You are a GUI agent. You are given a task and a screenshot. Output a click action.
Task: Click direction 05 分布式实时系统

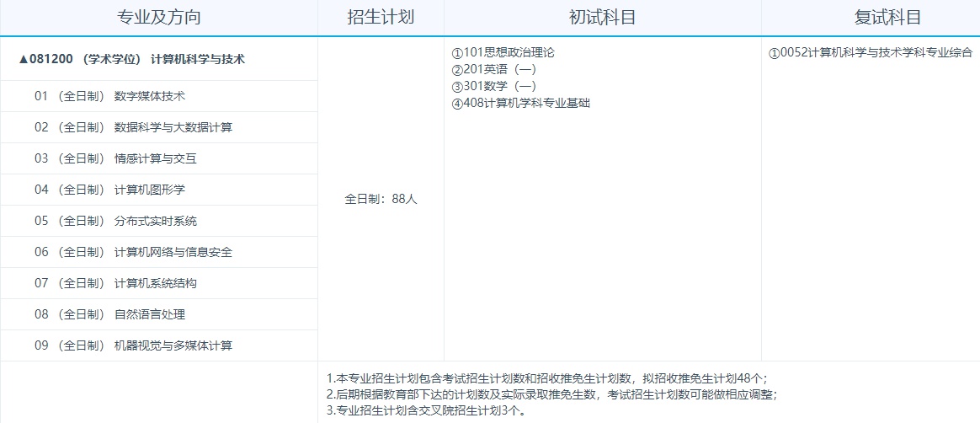115,221
